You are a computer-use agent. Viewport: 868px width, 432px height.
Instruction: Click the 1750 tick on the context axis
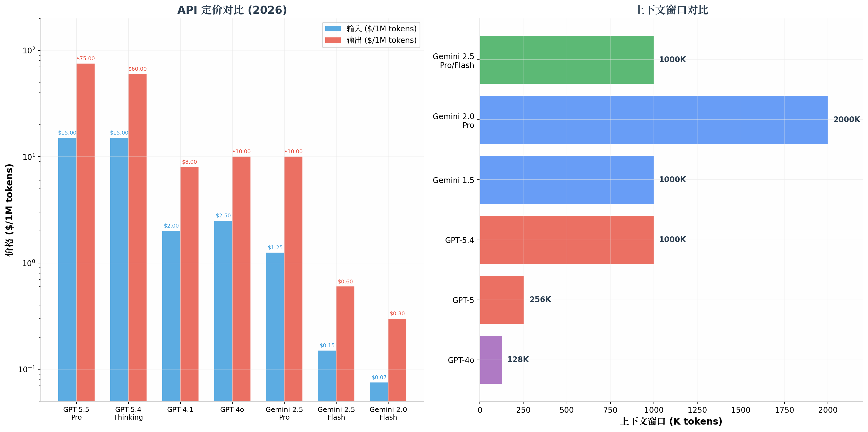(x=784, y=410)
